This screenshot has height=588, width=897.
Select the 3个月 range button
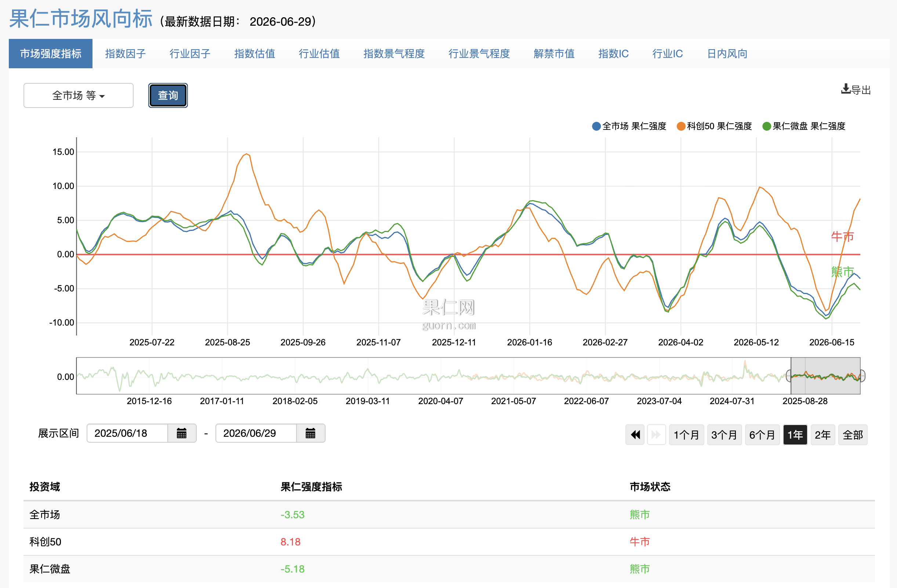point(724,435)
